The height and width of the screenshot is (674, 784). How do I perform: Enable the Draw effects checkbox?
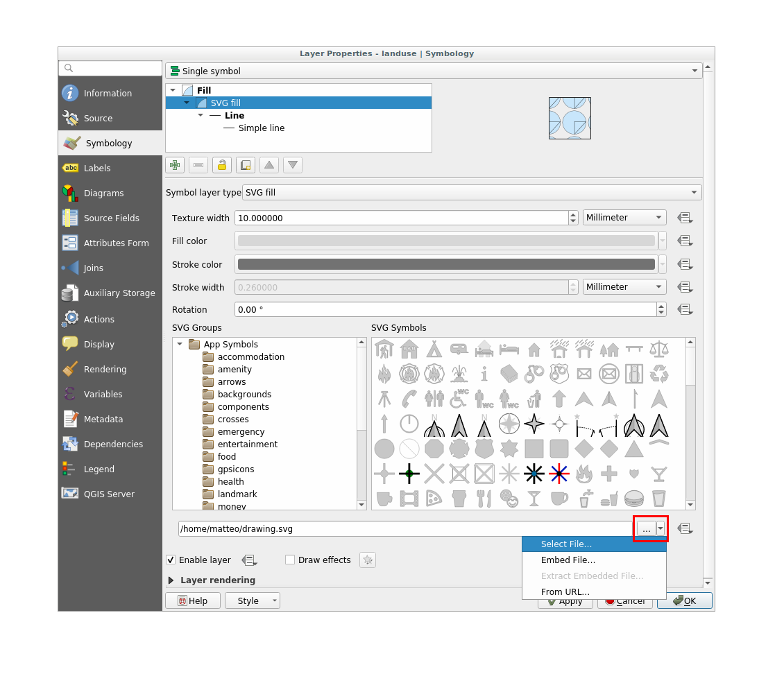pyautogui.click(x=290, y=560)
